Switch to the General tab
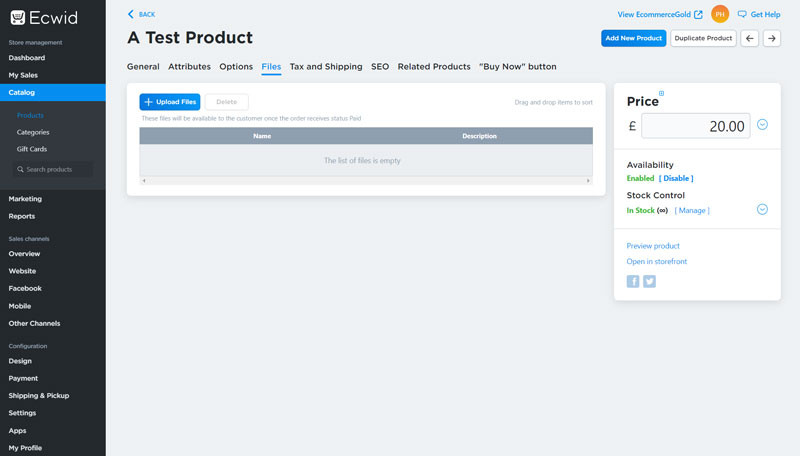This screenshot has width=800, height=456. [x=143, y=67]
